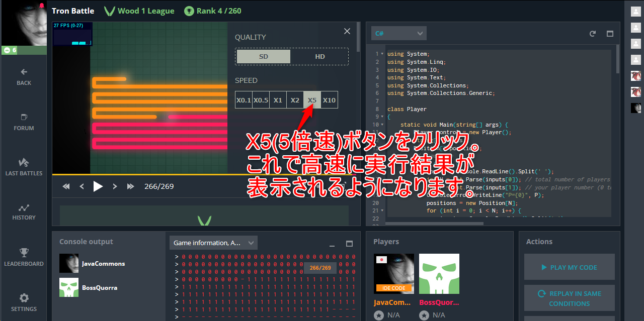Click BossQuorra skull avatar in console output

69,287
